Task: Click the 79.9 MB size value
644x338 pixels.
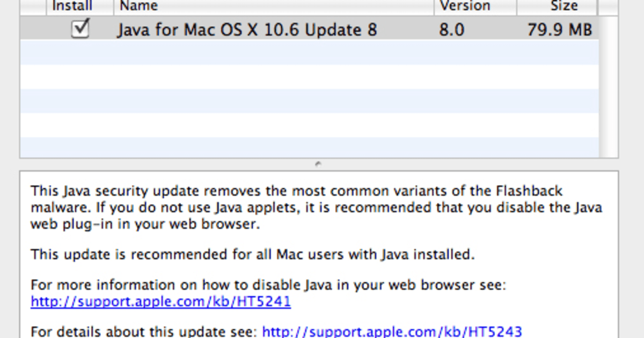Action: tap(559, 30)
